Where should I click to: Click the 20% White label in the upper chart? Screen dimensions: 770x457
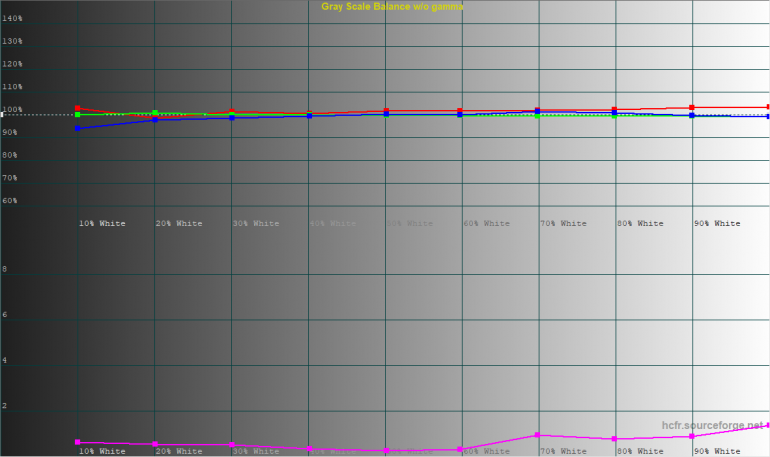click(179, 224)
